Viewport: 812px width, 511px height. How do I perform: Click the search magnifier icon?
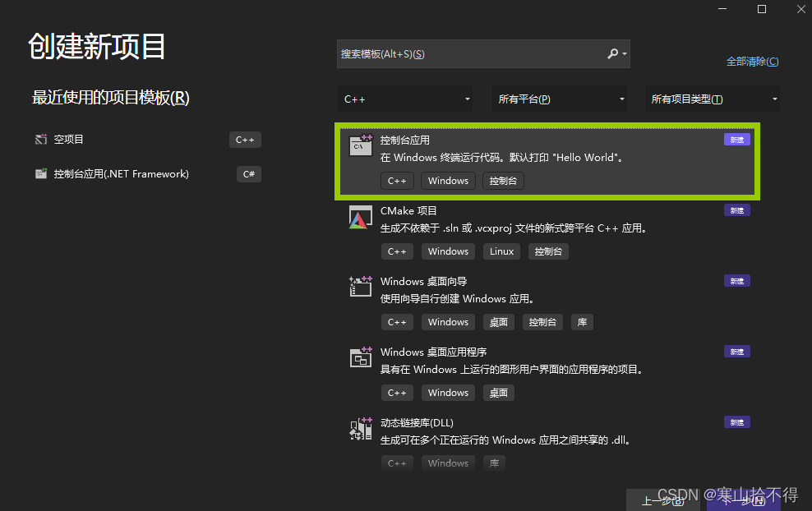click(x=612, y=53)
